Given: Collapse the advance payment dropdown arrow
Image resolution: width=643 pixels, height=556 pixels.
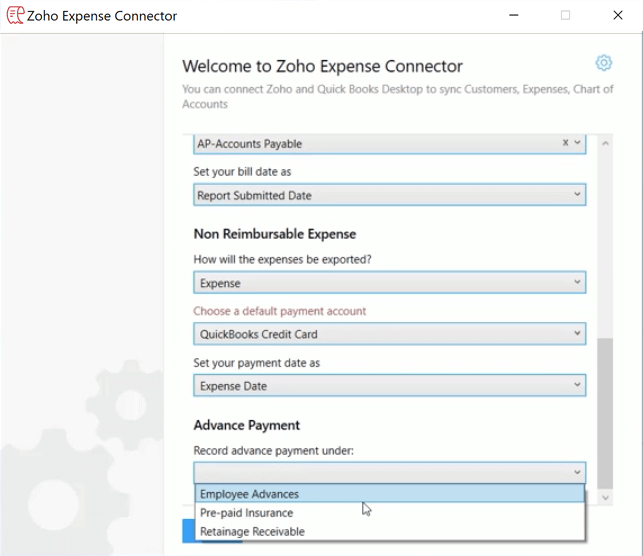Looking at the screenshot, I should click(577, 472).
